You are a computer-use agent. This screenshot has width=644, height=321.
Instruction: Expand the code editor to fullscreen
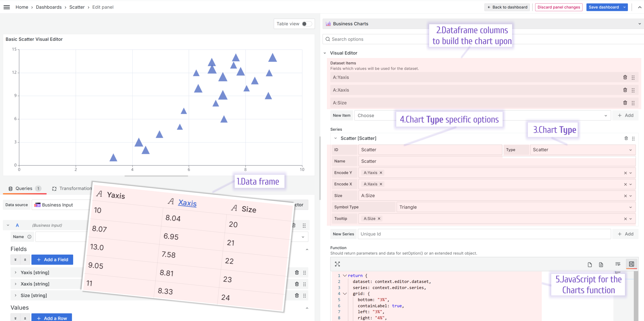coord(338,264)
